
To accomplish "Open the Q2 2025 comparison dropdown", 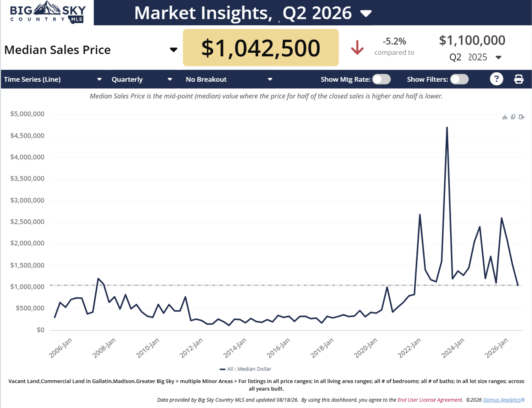I will click(475, 57).
